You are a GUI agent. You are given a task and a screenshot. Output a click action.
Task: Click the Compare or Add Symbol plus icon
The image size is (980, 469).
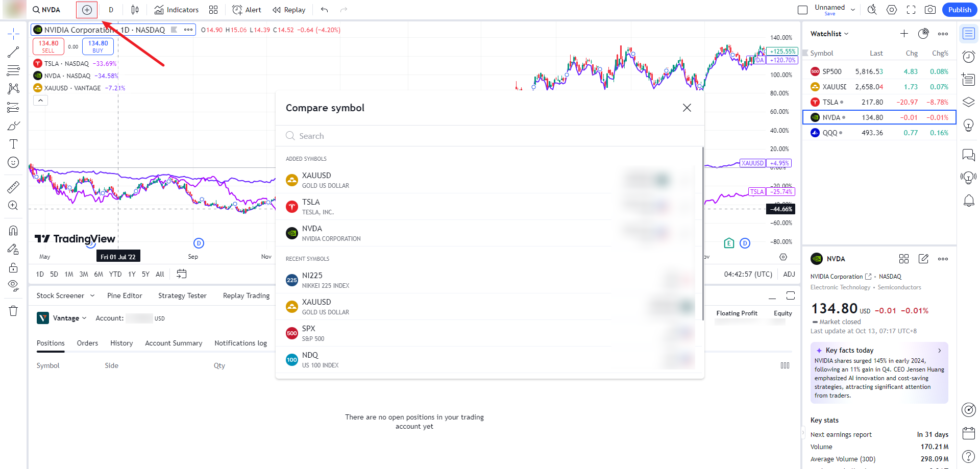click(87, 10)
